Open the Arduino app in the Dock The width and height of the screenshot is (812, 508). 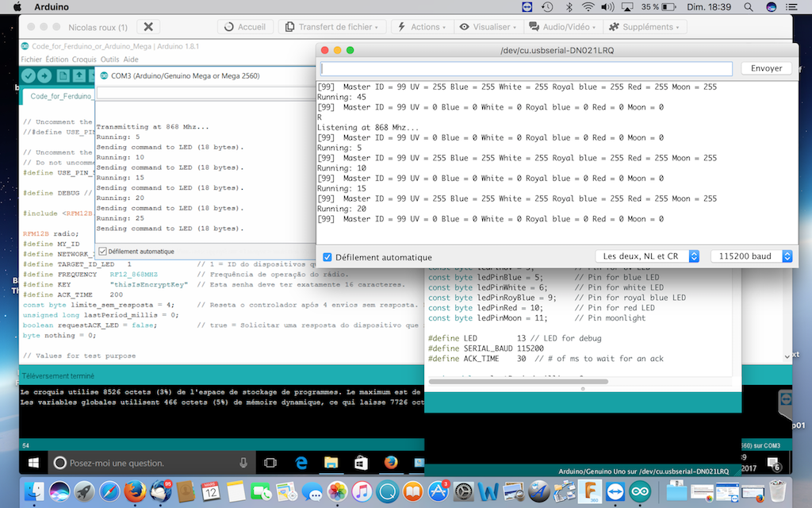[640, 491]
